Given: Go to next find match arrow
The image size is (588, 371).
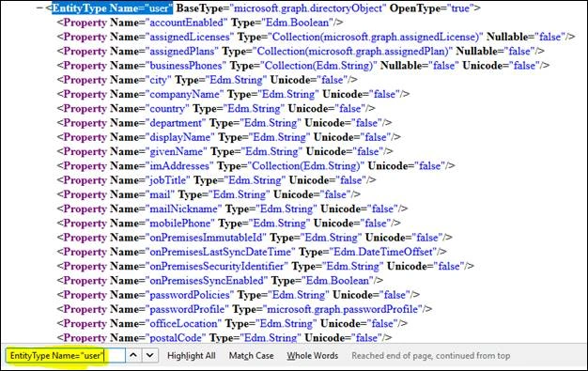Looking at the screenshot, I should point(150,355).
